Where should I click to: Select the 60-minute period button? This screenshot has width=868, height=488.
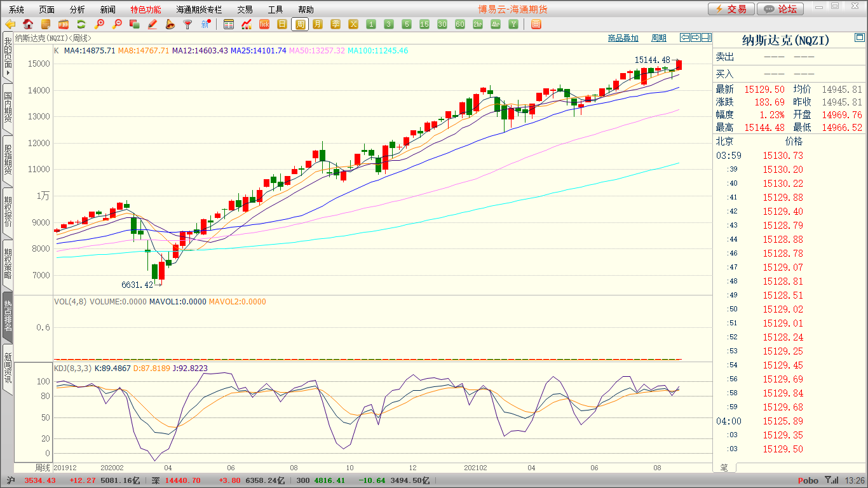pos(460,24)
